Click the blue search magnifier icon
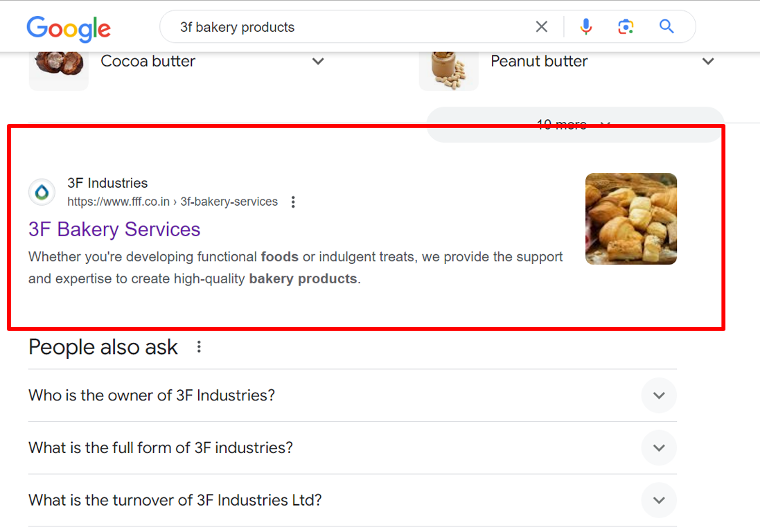 [666, 26]
